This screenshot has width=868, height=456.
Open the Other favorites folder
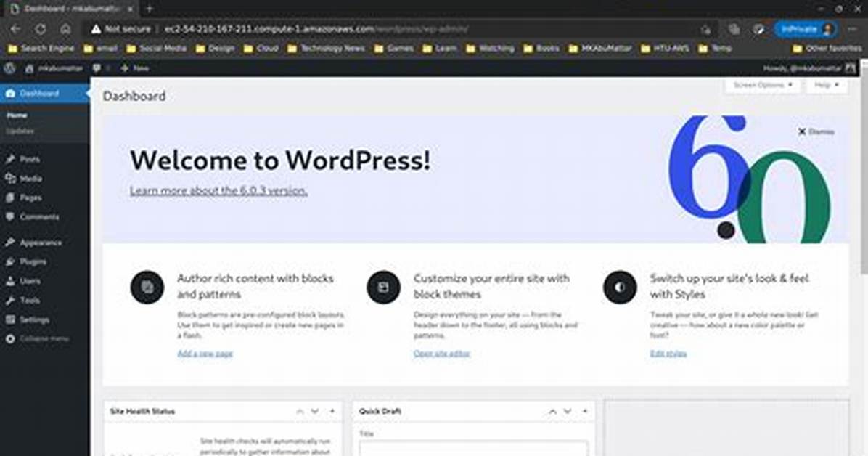(827, 49)
